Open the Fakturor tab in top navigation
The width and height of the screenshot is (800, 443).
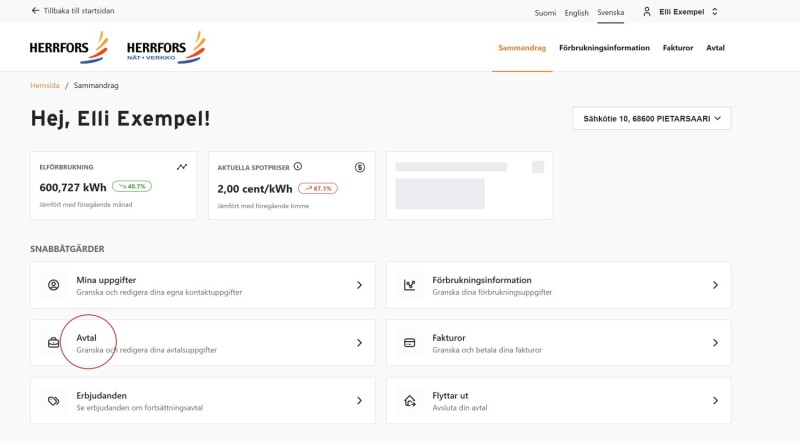tap(678, 47)
